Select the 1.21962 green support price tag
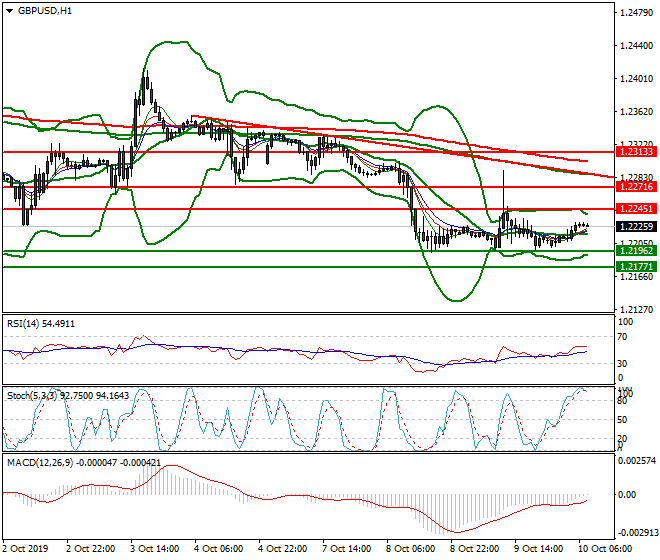The height and width of the screenshot is (560, 660). point(635,251)
